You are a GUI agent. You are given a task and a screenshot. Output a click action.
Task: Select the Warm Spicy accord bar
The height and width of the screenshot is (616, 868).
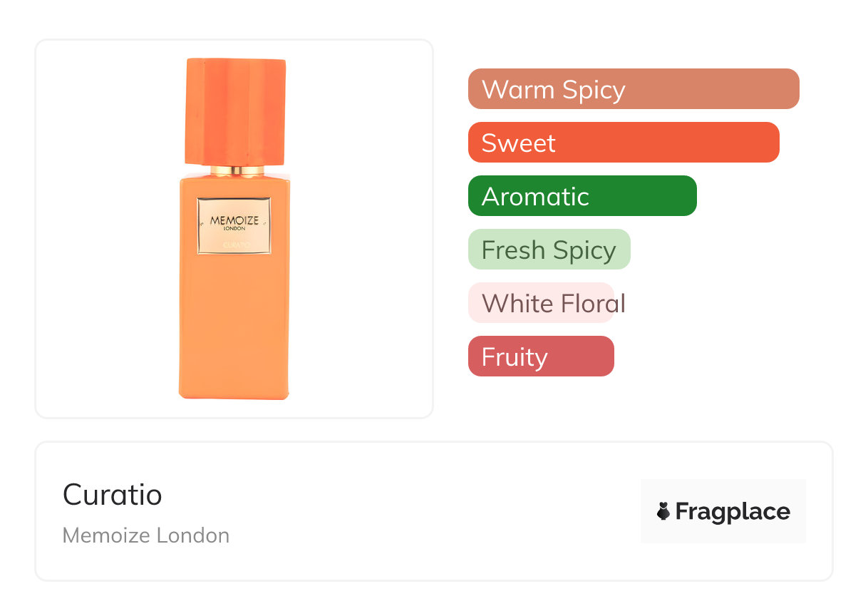click(x=633, y=89)
